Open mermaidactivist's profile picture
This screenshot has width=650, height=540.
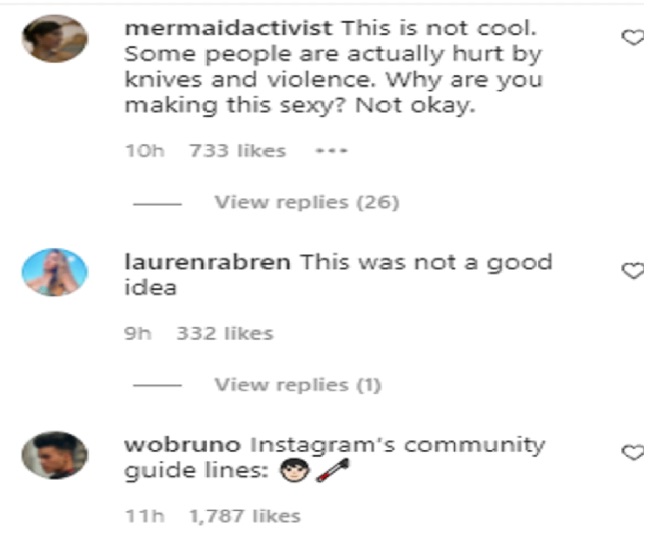click(x=55, y=39)
